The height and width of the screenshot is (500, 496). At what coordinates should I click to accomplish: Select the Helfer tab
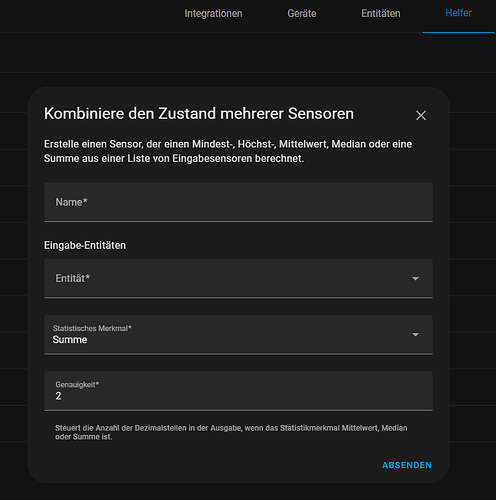tap(458, 13)
